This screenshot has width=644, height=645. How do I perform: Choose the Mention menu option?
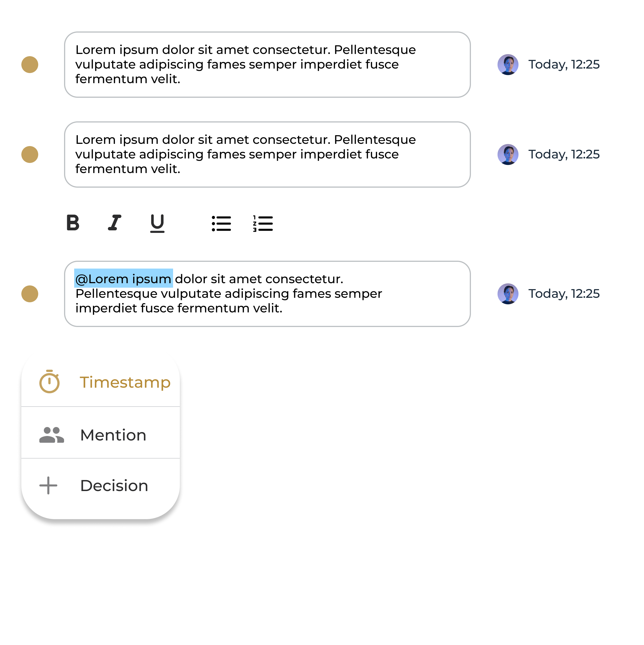113,435
